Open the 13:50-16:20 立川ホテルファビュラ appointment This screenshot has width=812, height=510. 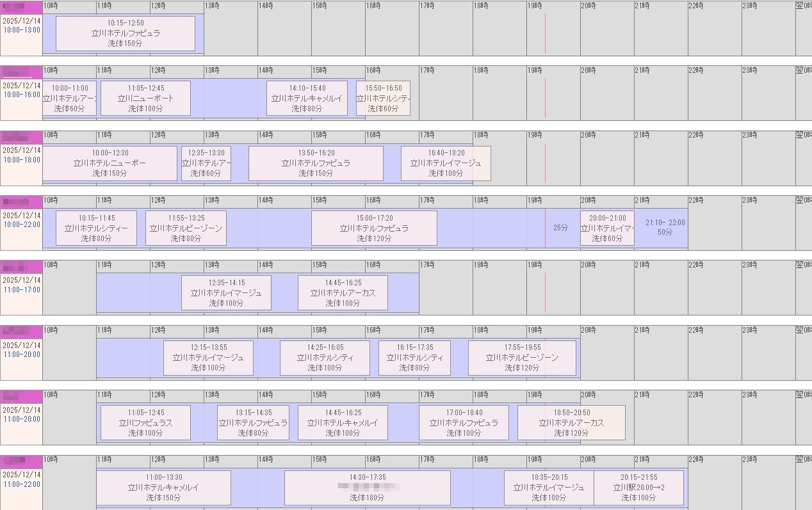[316, 163]
